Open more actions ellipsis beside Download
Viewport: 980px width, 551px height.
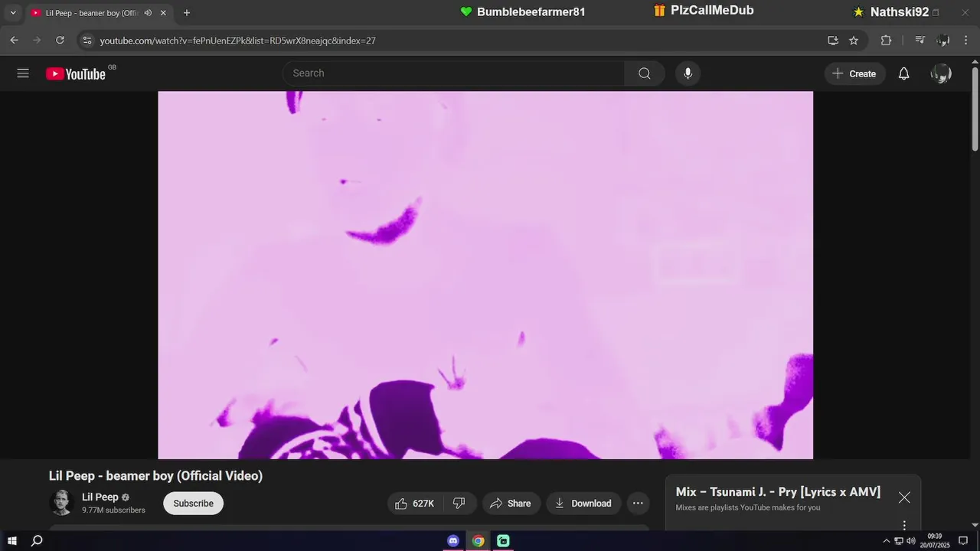click(638, 504)
